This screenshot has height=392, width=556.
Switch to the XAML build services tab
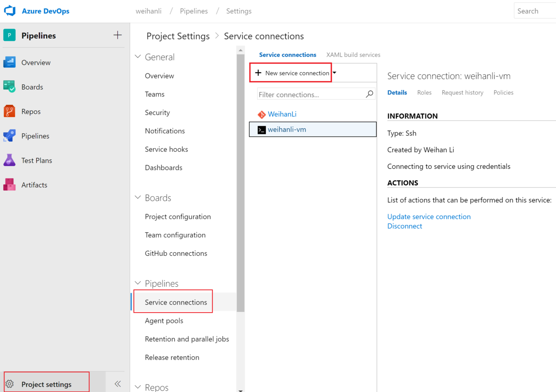tap(353, 55)
